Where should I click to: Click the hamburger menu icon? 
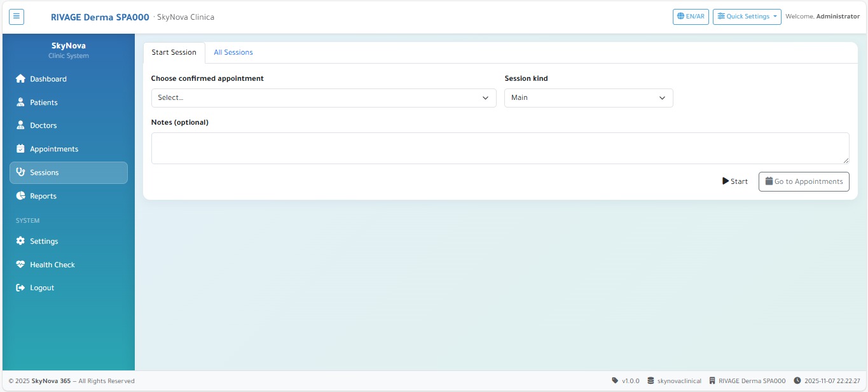pyautogui.click(x=17, y=17)
